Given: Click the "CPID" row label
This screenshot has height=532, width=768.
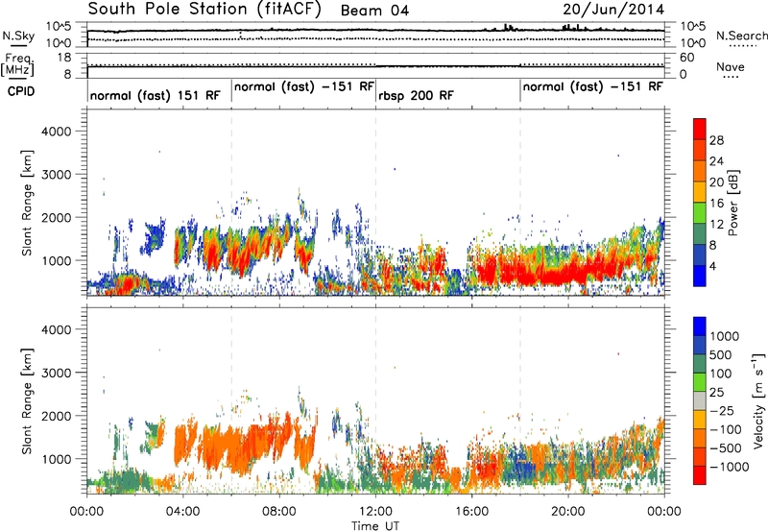Looking at the screenshot, I should [21, 91].
